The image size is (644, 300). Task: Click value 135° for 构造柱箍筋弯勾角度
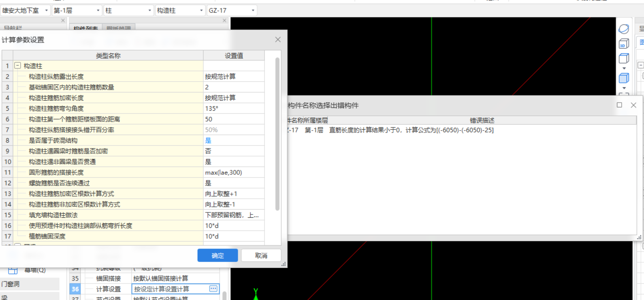pos(234,108)
